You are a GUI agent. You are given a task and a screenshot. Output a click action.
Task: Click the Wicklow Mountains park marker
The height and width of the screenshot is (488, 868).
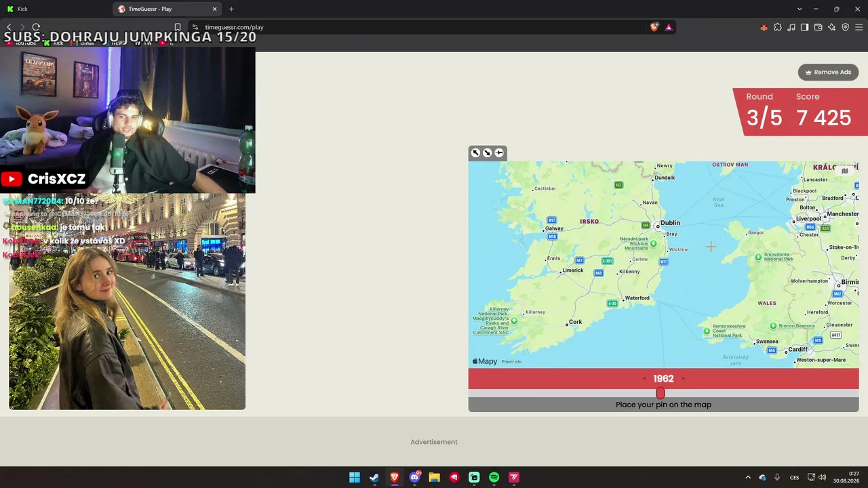(654, 243)
